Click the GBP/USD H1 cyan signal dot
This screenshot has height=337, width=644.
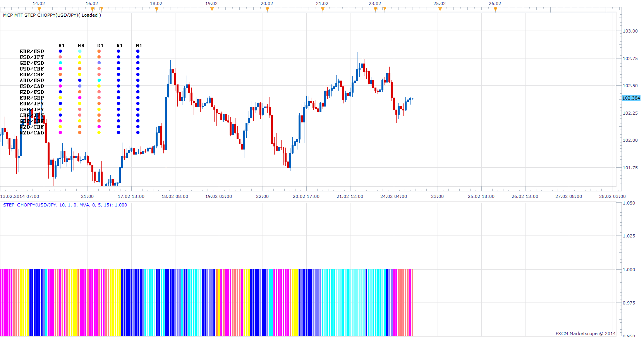coord(60,63)
